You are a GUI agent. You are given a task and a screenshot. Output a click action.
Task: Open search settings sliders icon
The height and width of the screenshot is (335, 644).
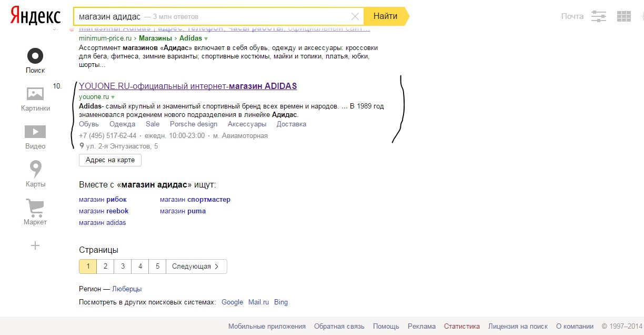coord(599,16)
